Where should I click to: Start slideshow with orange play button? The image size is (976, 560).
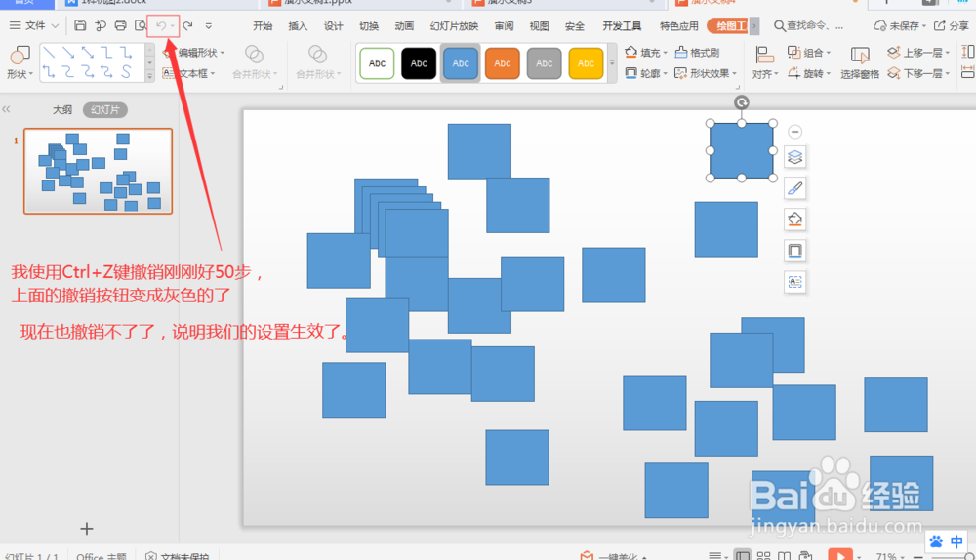[x=839, y=555]
